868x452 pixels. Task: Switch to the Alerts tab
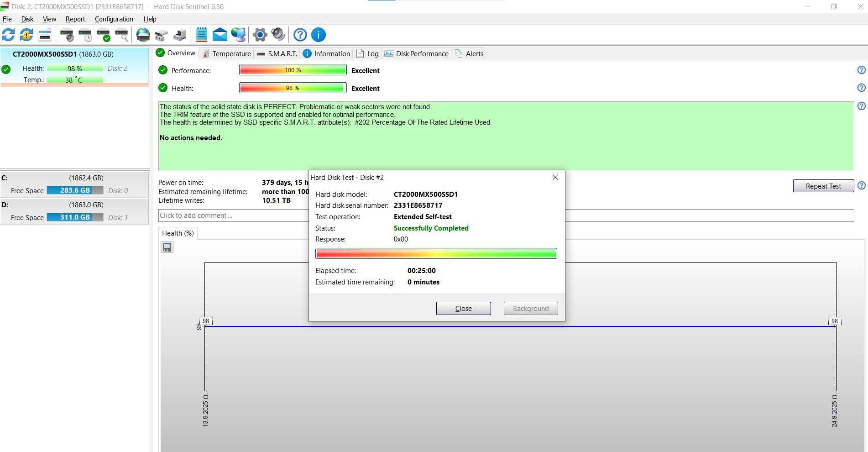pos(469,53)
